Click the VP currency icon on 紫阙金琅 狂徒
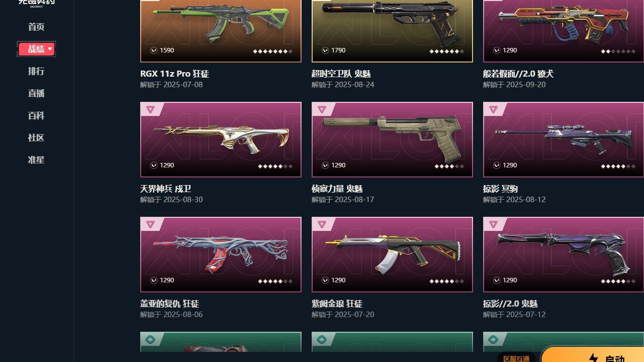The image size is (644, 362). (x=325, y=280)
